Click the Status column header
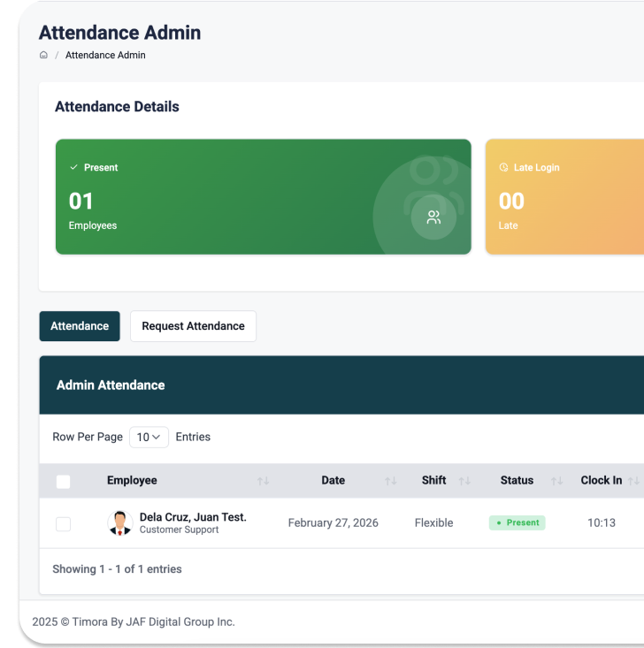 [517, 480]
